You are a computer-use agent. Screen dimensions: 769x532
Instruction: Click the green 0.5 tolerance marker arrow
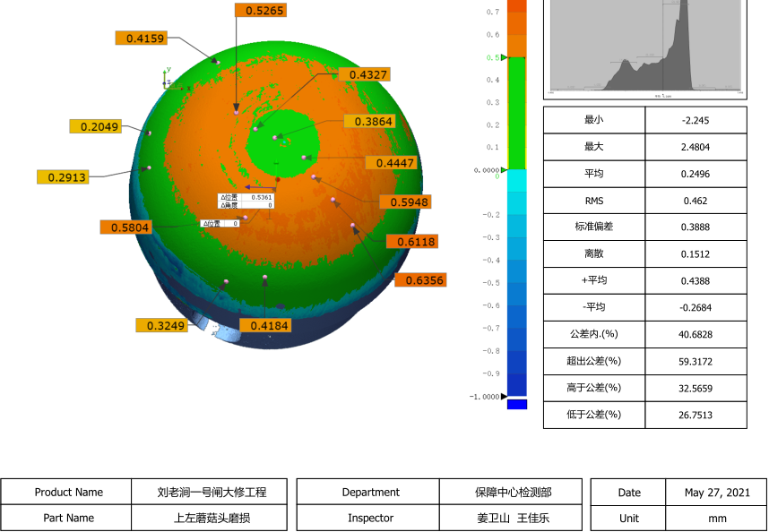pos(503,57)
